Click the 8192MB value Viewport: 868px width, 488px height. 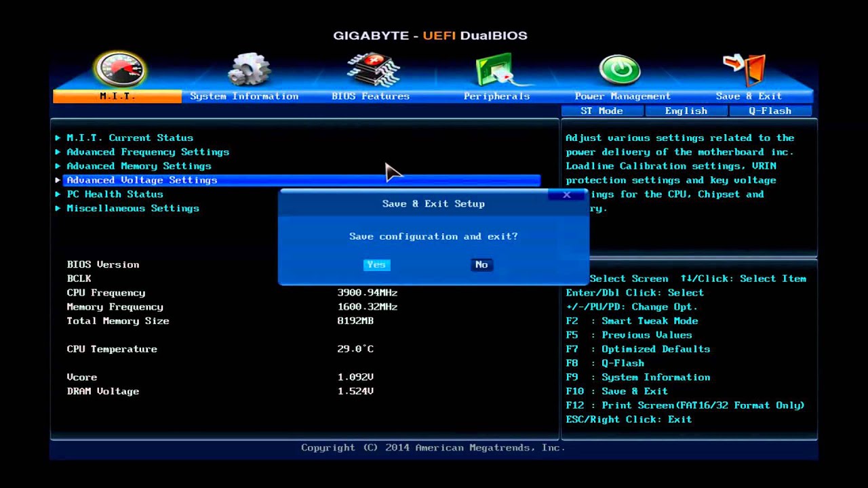(355, 321)
